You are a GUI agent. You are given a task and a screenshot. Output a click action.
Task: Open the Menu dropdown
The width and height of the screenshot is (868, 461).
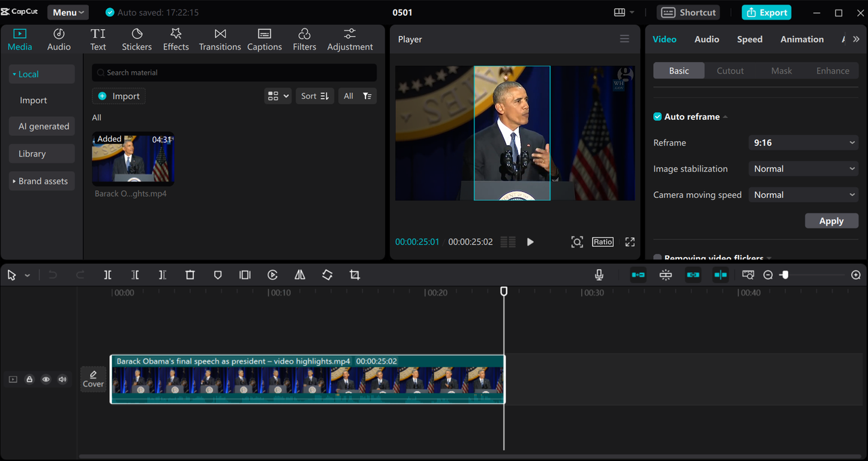[x=68, y=12]
